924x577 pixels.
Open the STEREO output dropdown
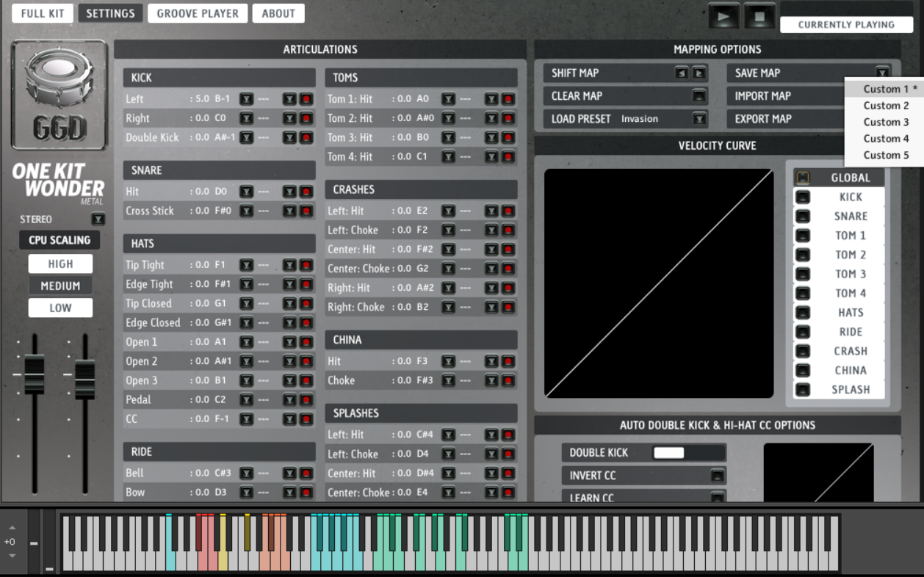[x=98, y=219]
